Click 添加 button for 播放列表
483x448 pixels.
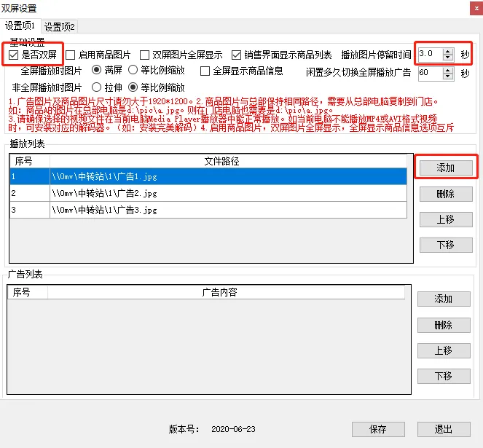pyautogui.click(x=446, y=168)
